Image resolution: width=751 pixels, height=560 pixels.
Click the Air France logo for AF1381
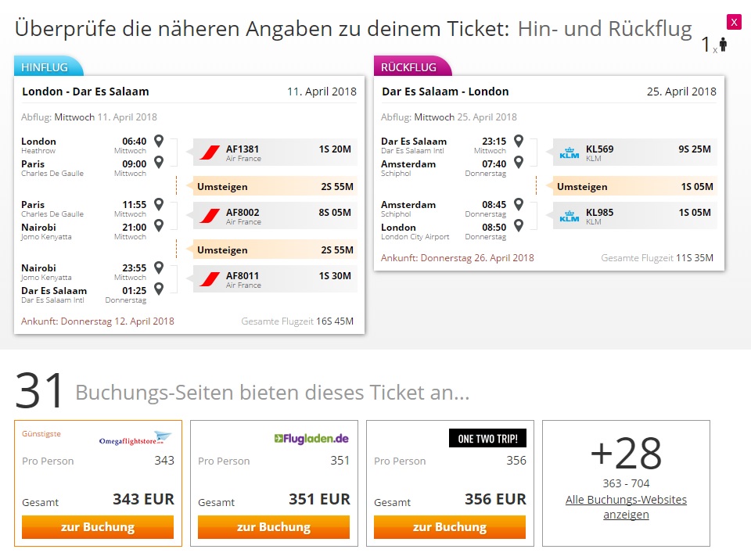(x=210, y=153)
